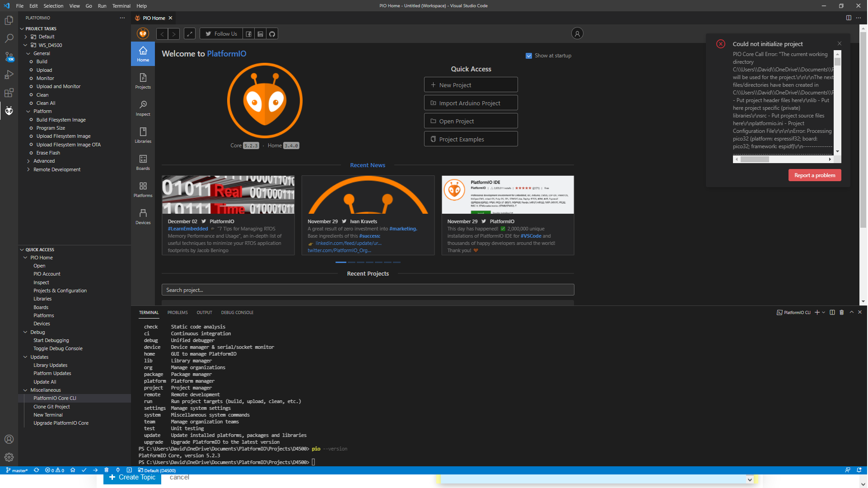
Task: Collapse the Miscellaneous quick access group
Action: pyautogui.click(x=26, y=390)
